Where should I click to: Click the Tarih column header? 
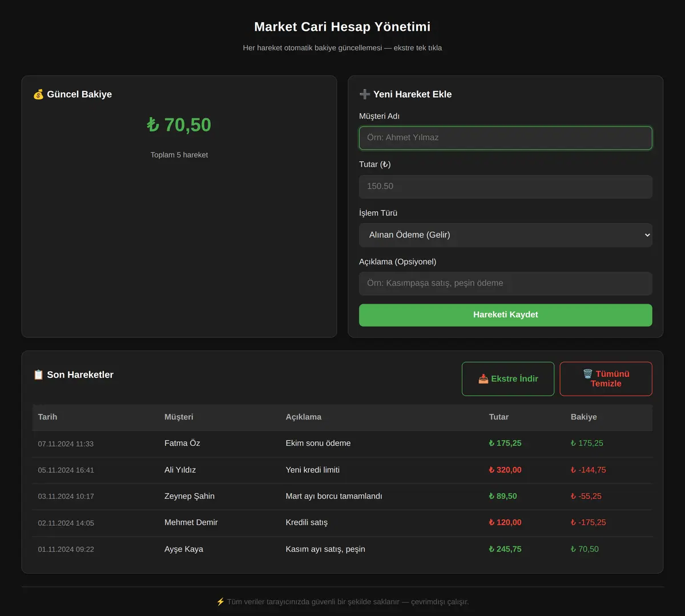(x=47, y=417)
